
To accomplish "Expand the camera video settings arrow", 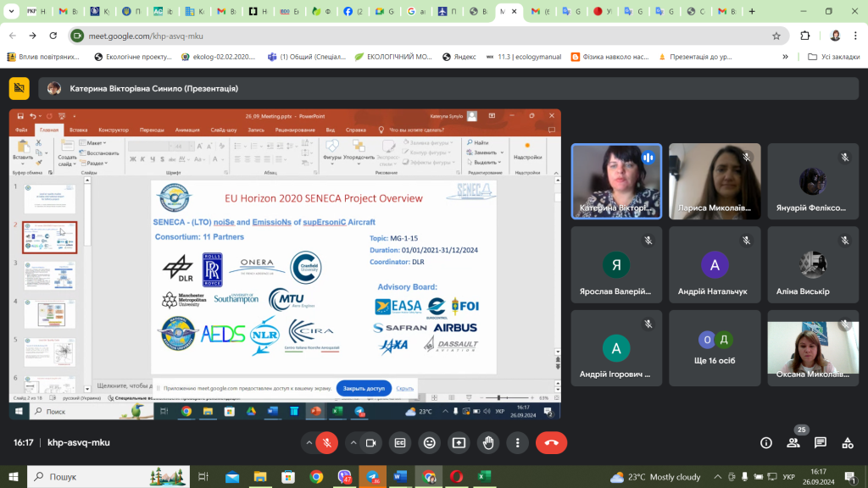I will (x=353, y=442).
